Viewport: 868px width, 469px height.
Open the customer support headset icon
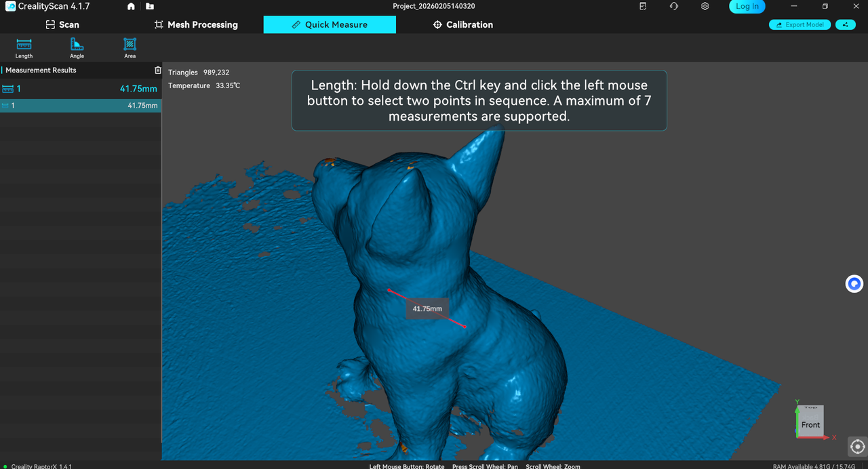673,7
